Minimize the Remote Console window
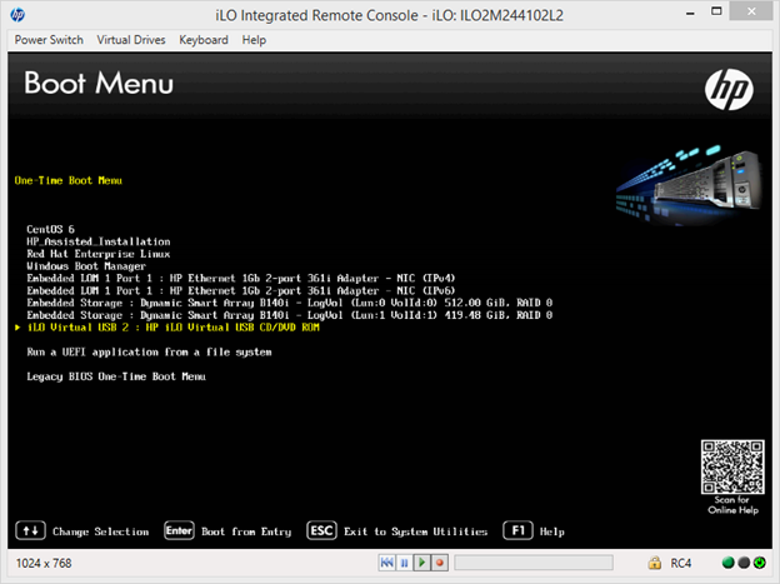The height and width of the screenshot is (584, 780). [690, 12]
